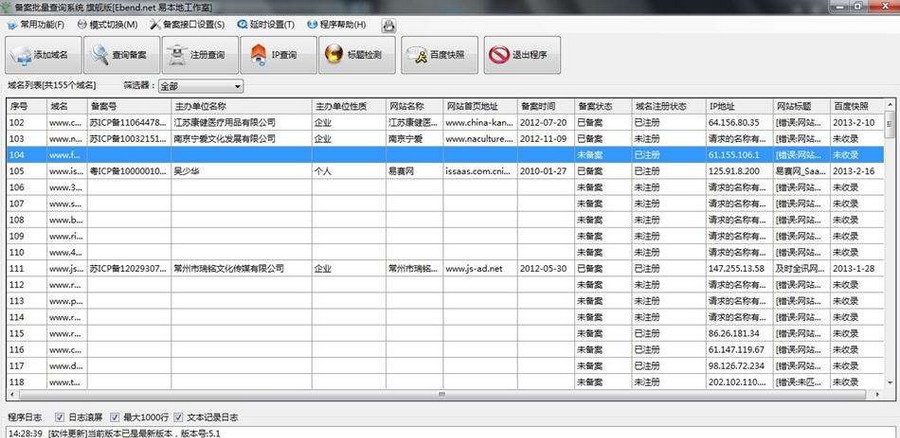Sort by the 主办单位性质 column header

(349, 107)
